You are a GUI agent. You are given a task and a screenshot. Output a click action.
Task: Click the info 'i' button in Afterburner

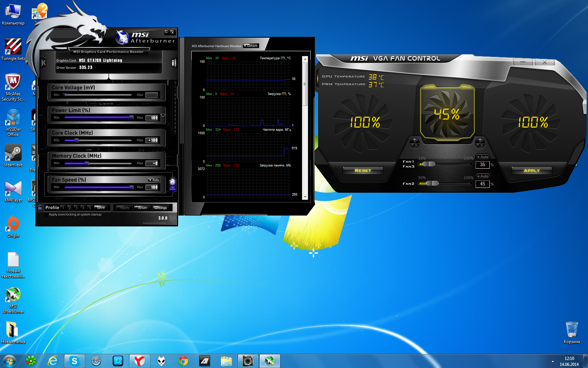pyautogui.click(x=173, y=63)
